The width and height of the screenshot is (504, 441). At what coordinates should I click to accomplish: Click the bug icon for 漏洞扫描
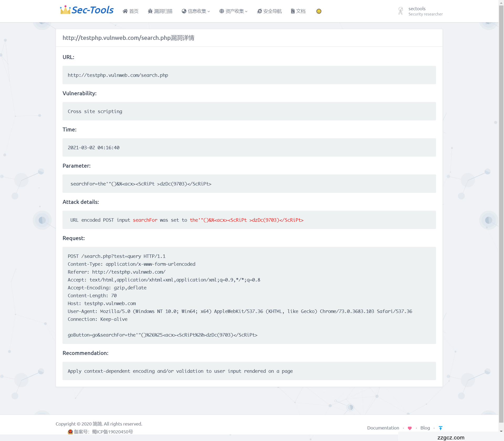click(x=150, y=11)
